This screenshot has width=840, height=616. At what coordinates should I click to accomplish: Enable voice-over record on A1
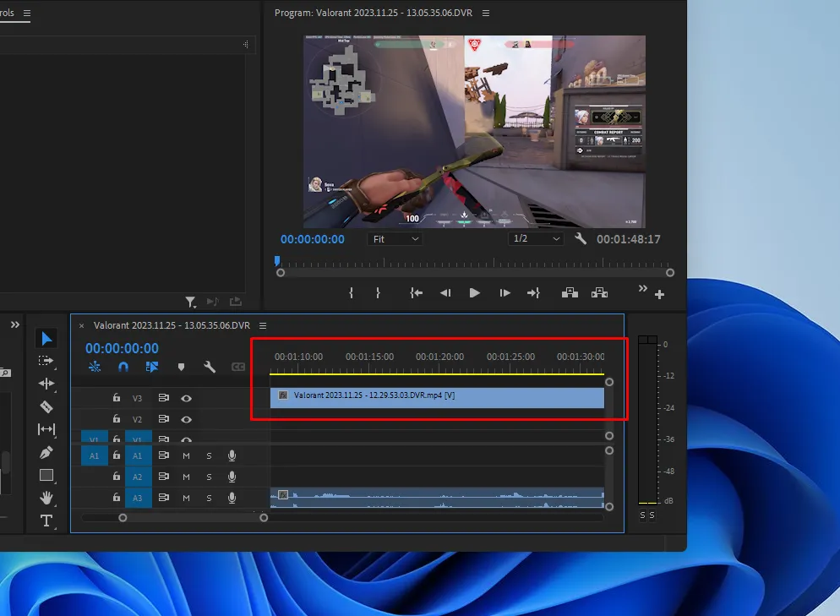[x=232, y=455]
